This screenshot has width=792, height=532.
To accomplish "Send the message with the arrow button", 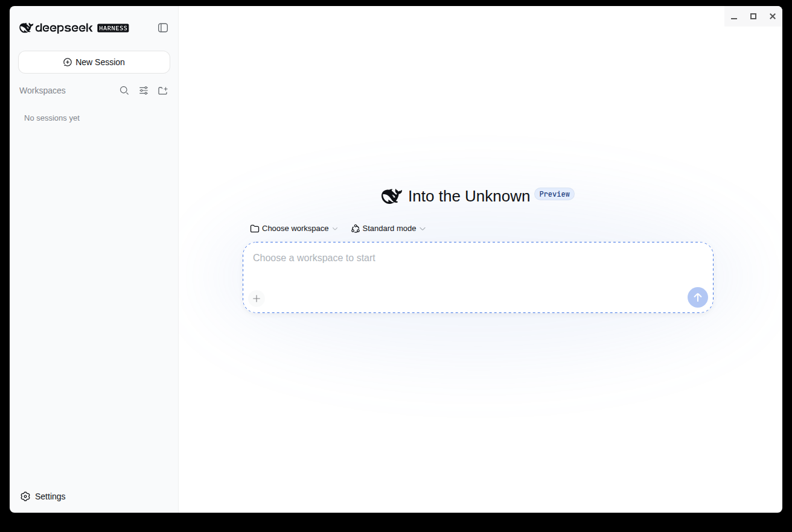I will (x=698, y=297).
